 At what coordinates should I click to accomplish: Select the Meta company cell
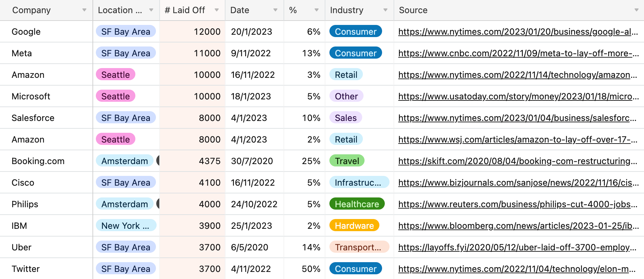coord(46,53)
